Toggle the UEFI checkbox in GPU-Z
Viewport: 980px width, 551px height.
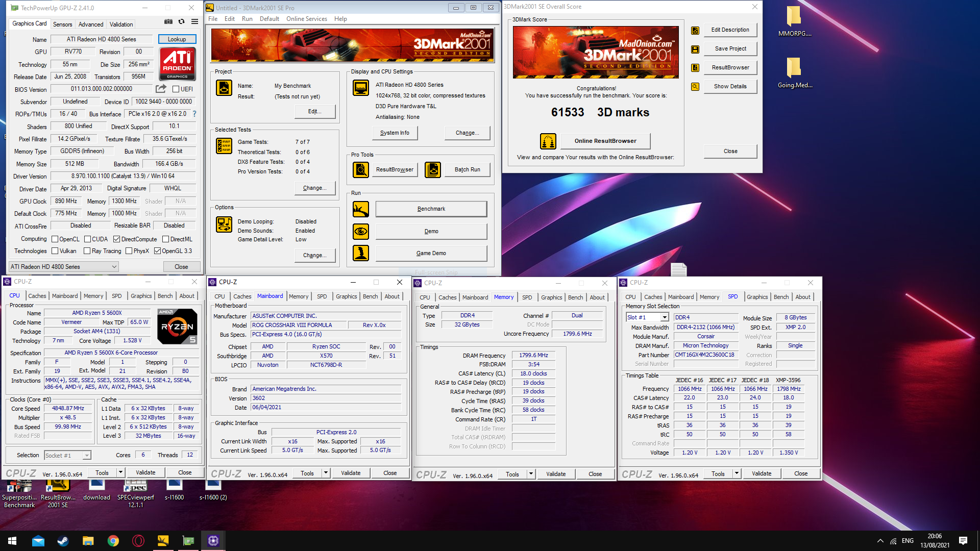click(x=176, y=89)
